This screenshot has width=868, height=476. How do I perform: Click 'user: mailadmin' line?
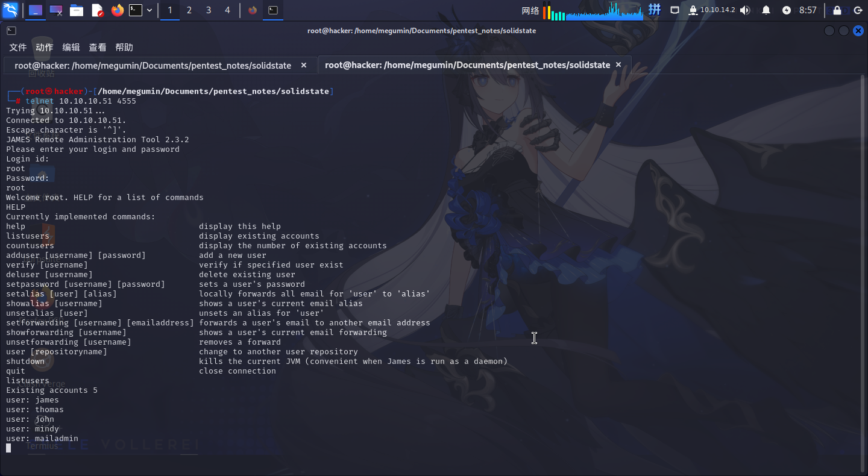pos(42,439)
